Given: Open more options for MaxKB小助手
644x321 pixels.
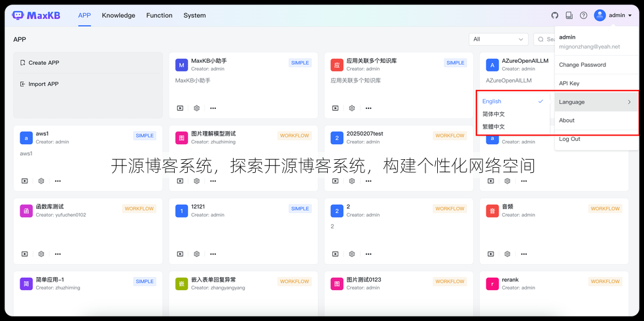Looking at the screenshot, I should 213,108.
